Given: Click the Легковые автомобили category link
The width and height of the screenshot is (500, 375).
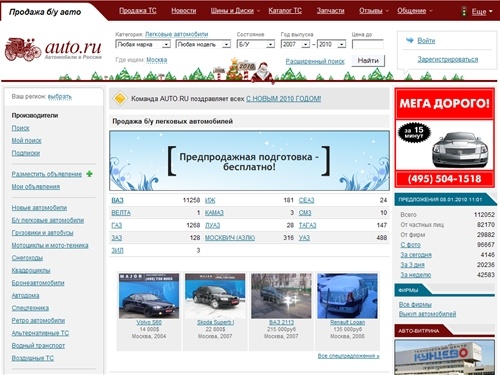Looking at the screenshot, I should [176, 34].
